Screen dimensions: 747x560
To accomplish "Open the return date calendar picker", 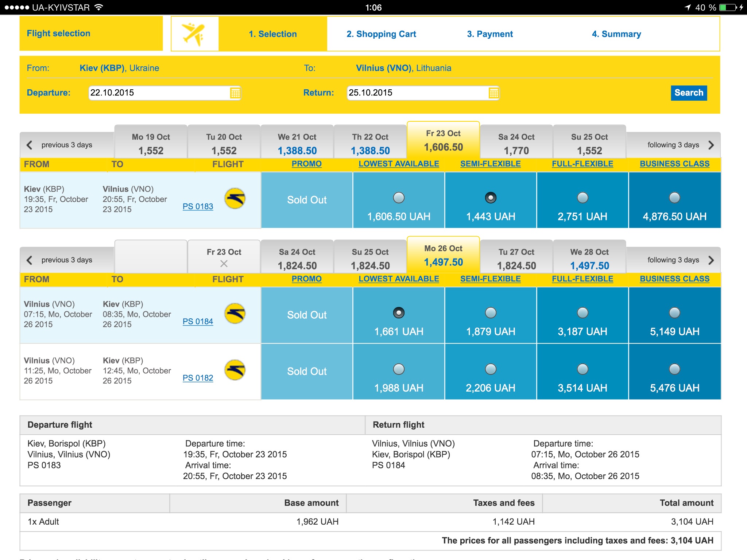I will pyautogui.click(x=494, y=93).
